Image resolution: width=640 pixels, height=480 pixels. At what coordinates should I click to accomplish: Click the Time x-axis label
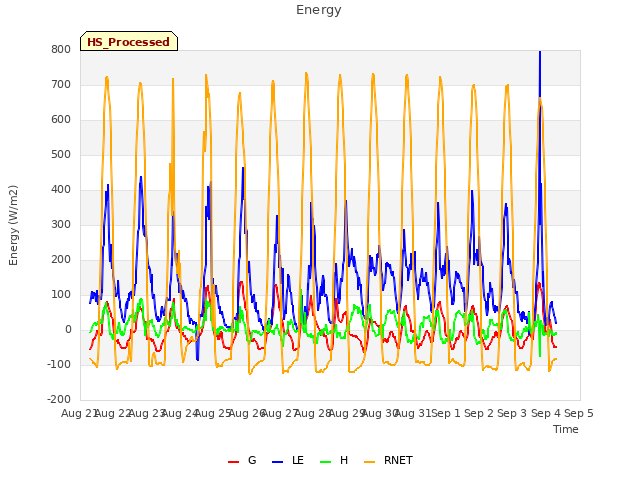point(566,429)
